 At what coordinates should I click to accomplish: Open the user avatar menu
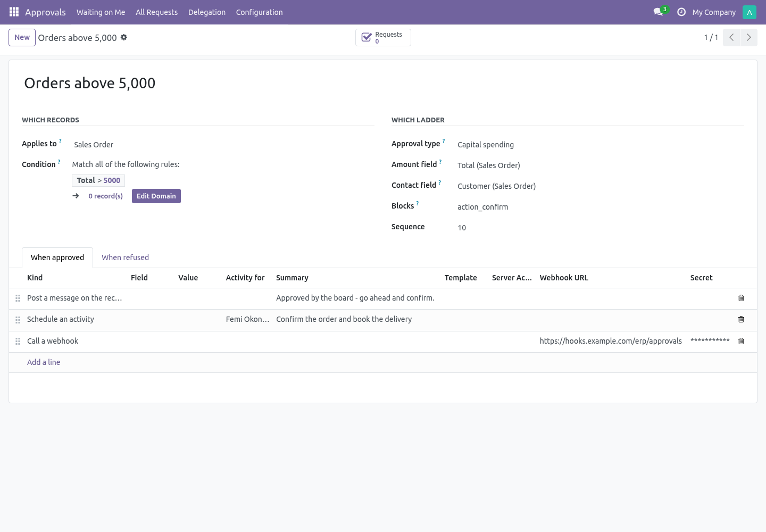click(x=749, y=12)
